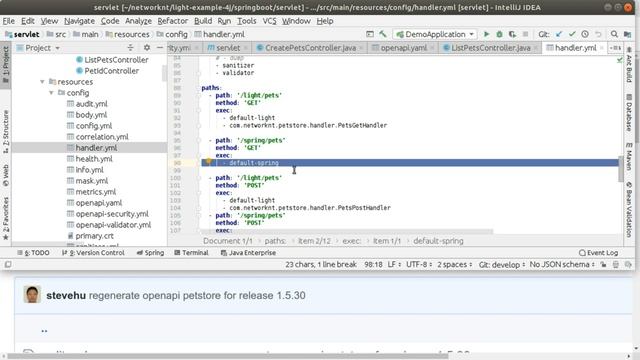Hide the Project panel with minus icon
The height and width of the screenshot is (360, 640).
(160, 48)
